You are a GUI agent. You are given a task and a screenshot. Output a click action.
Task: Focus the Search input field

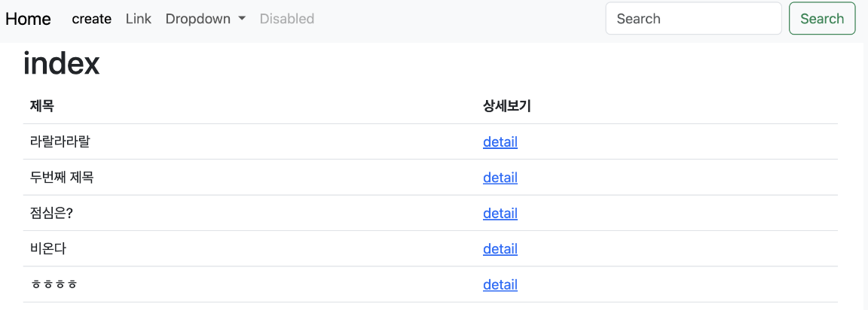point(693,19)
